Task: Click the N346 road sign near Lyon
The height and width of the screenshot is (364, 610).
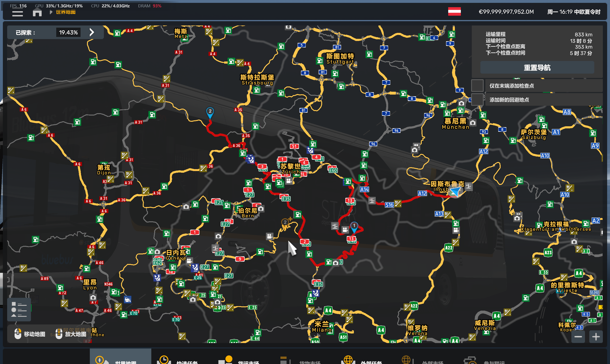Action: [108, 284]
